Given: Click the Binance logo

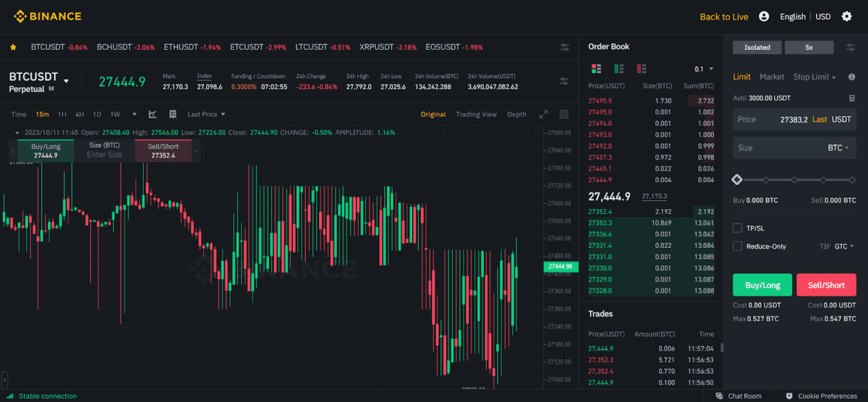Looking at the screenshot, I should coord(47,16).
